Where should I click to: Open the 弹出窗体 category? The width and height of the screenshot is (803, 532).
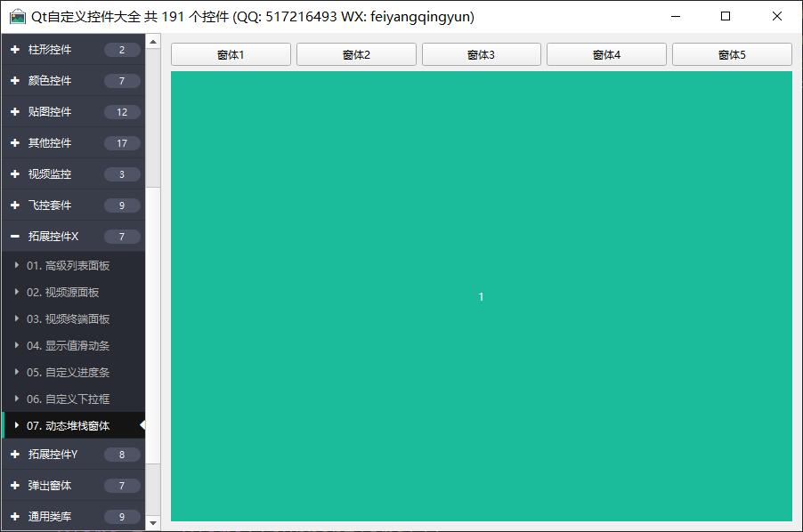pyautogui.click(x=50, y=486)
